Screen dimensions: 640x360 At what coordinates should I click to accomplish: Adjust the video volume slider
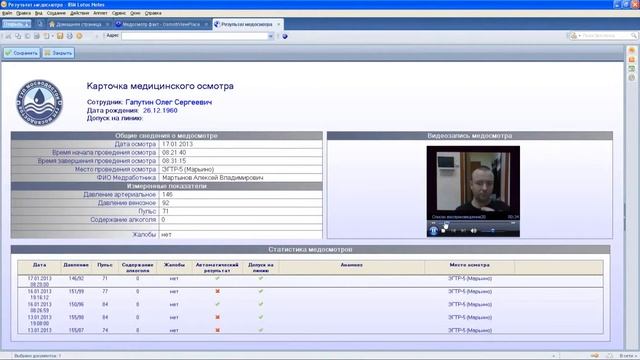(x=492, y=231)
